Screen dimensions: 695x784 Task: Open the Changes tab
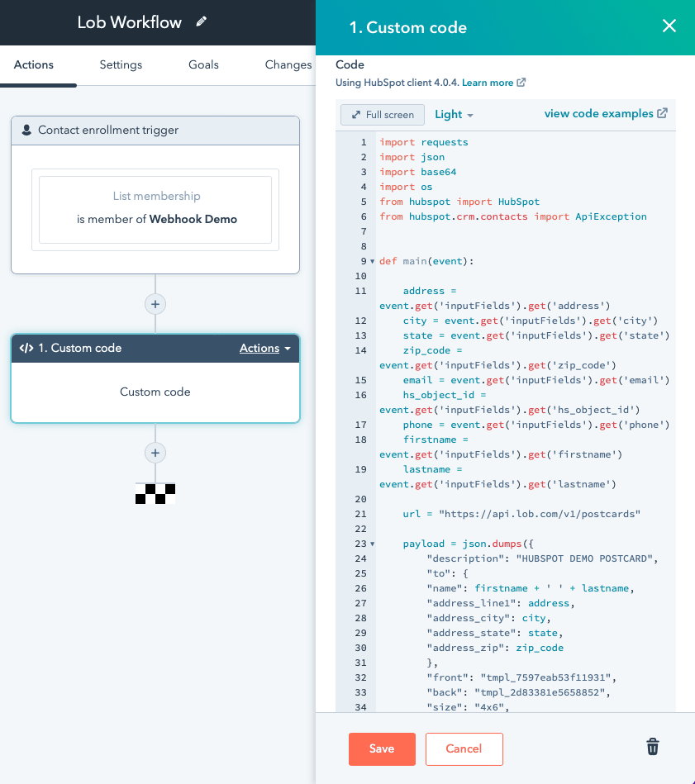288,64
